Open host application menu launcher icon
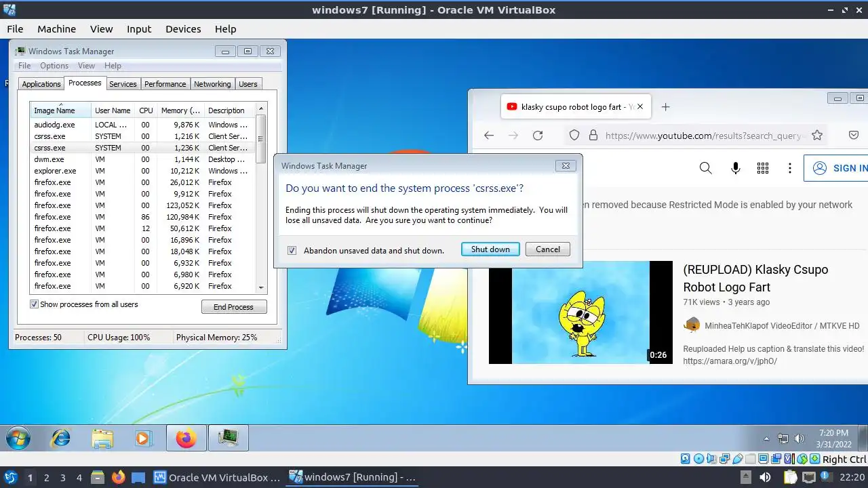Viewport: 868px width, 488px height. click(x=10, y=477)
